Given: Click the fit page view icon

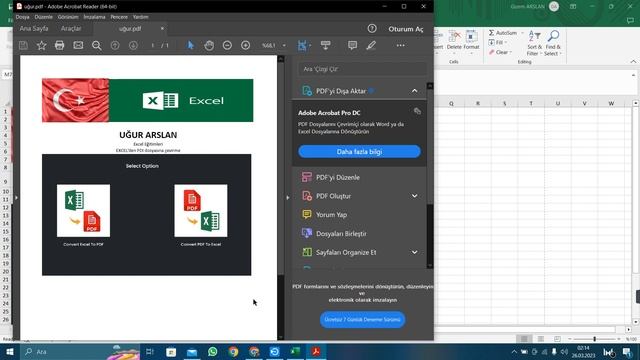Looking at the screenshot, I should pos(302,45).
